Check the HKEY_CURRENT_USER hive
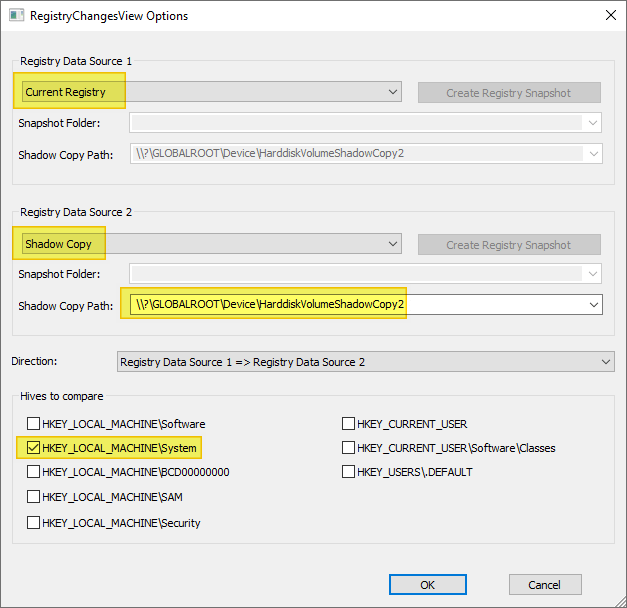The width and height of the screenshot is (627, 608). click(x=348, y=423)
